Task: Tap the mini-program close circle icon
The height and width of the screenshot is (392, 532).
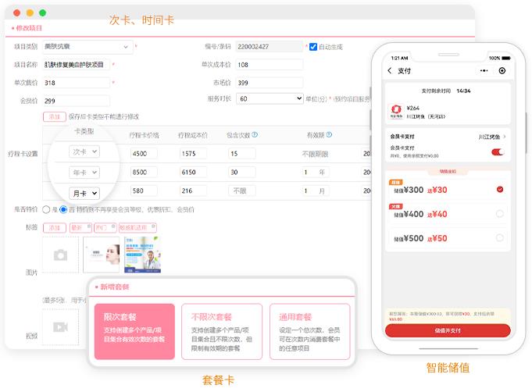Action: click(502, 70)
